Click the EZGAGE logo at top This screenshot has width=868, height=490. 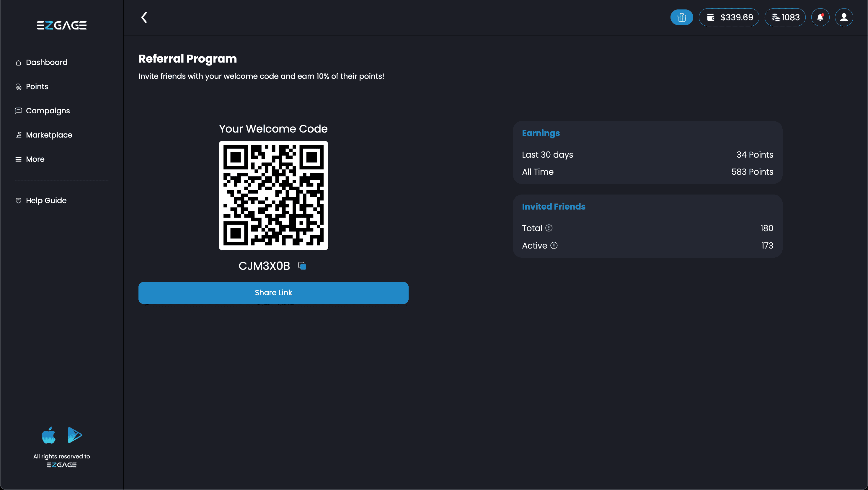click(62, 25)
